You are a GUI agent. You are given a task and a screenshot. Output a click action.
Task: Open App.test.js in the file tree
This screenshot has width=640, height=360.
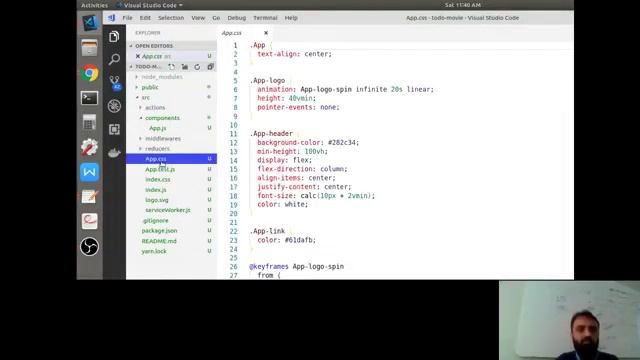[160, 169]
